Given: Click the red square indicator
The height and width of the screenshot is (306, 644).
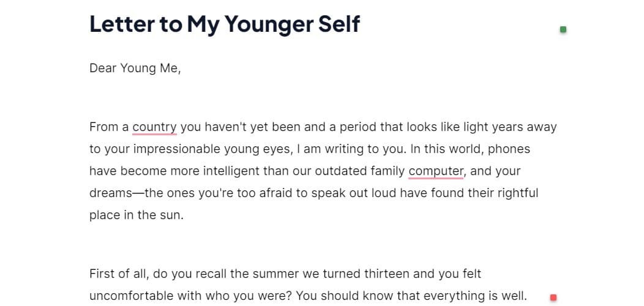Looking at the screenshot, I should coord(553,297).
